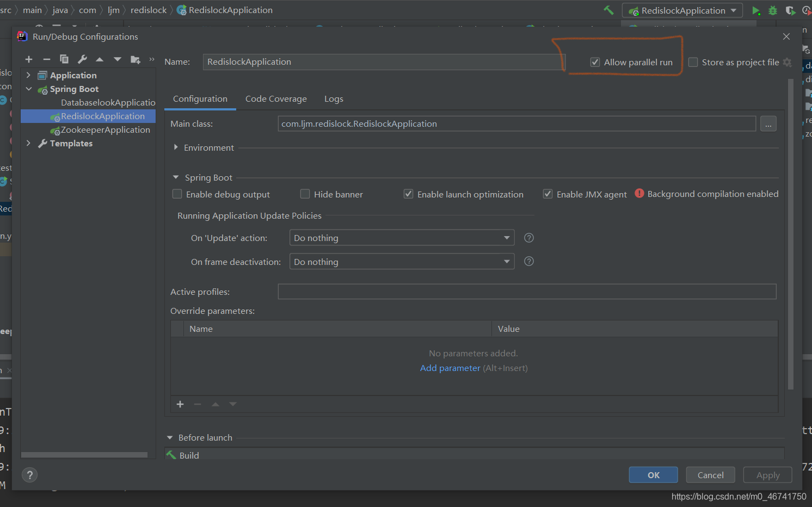Open gear next to Store as project file

(x=787, y=63)
